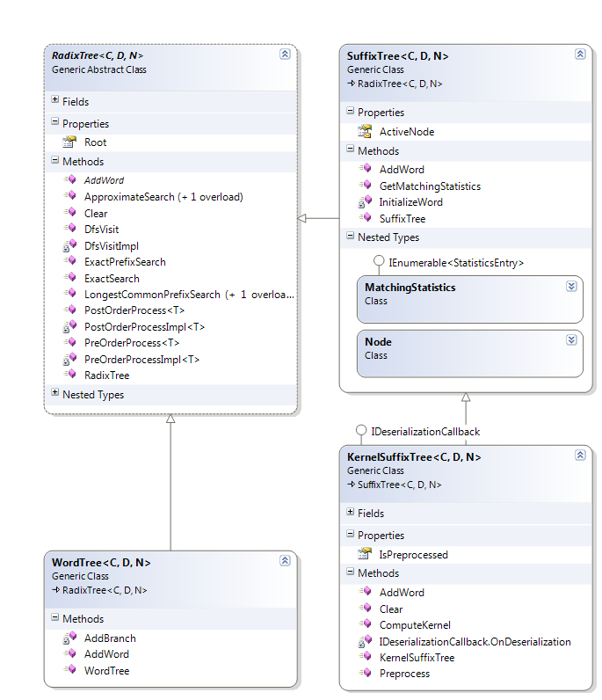
Task: Select the ActiveNode property icon
Action: (365, 131)
